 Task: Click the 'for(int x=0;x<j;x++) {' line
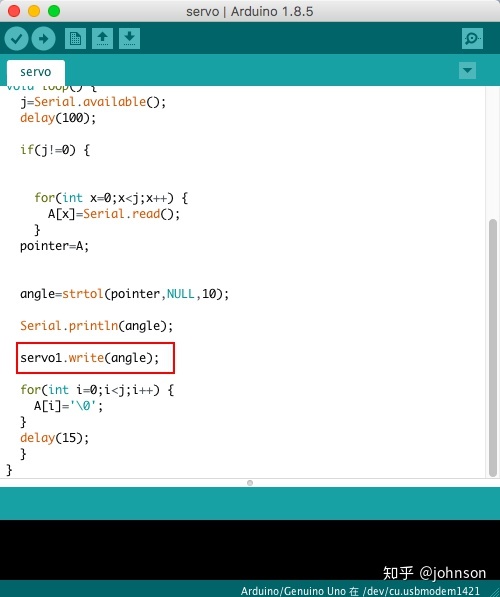[x=111, y=198]
